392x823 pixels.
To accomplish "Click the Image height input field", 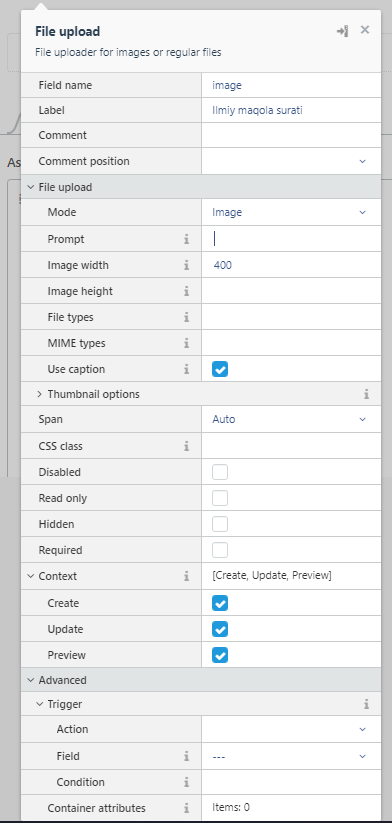I will click(291, 291).
